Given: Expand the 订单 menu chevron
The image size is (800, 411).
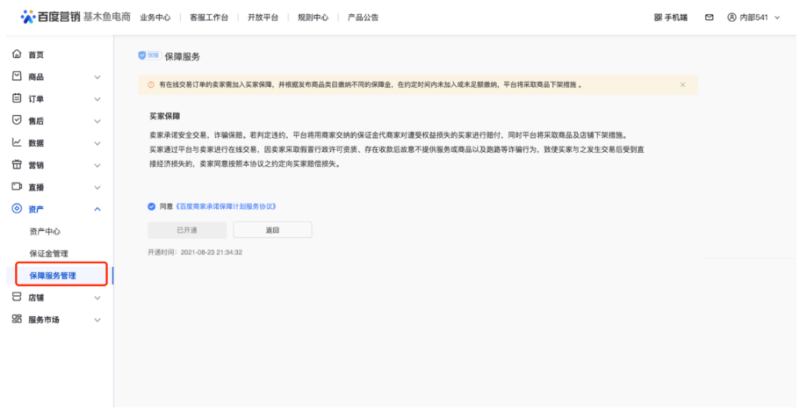Looking at the screenshot, I should (97, 99).
